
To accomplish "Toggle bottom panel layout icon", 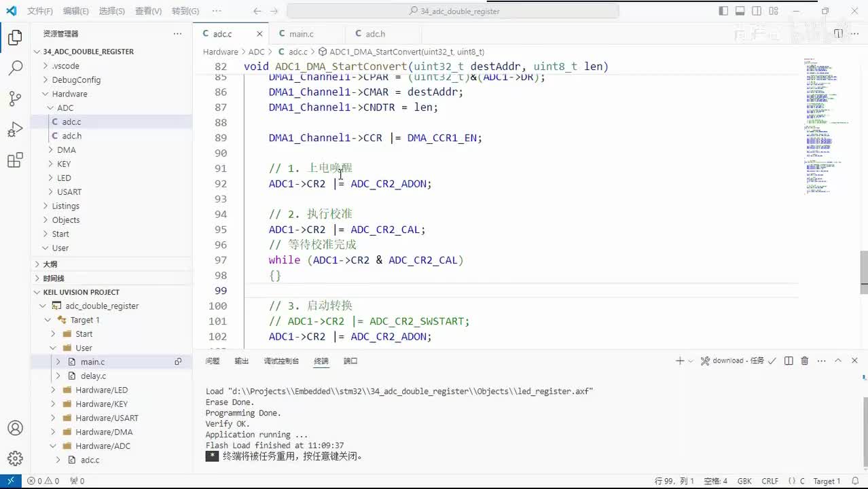I will click(740, 11).
